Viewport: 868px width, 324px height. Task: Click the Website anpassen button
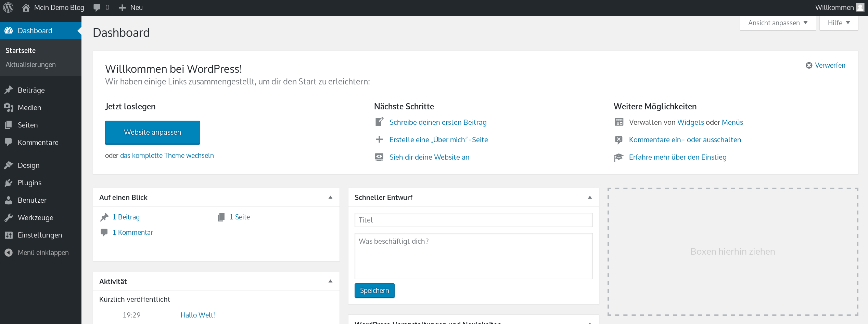152,132
